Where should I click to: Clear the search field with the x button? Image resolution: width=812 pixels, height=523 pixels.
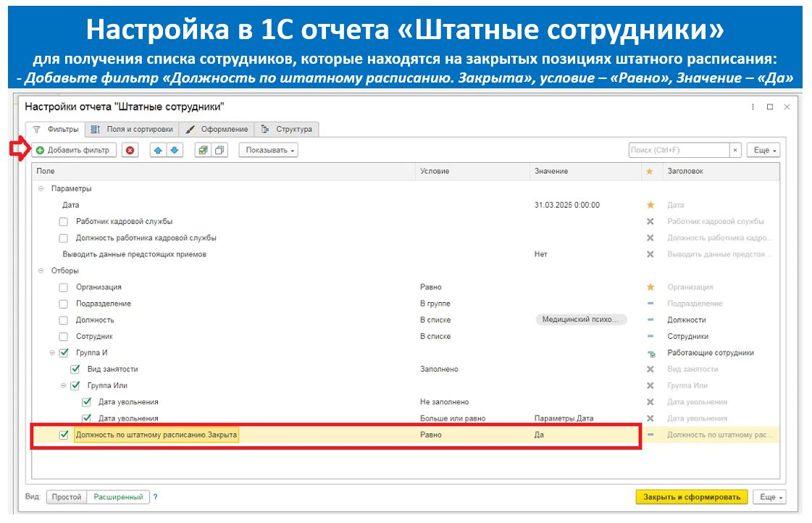click(735, 150)
